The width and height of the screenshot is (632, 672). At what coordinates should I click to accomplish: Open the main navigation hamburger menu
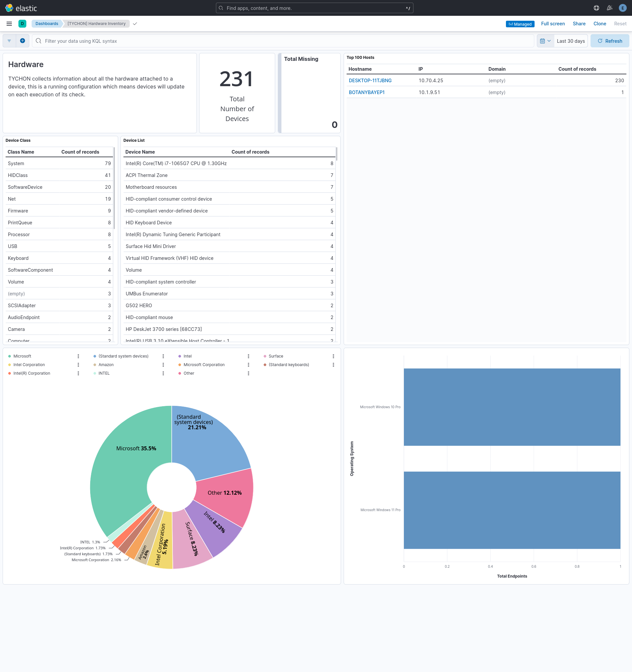(x=9, y=24)
